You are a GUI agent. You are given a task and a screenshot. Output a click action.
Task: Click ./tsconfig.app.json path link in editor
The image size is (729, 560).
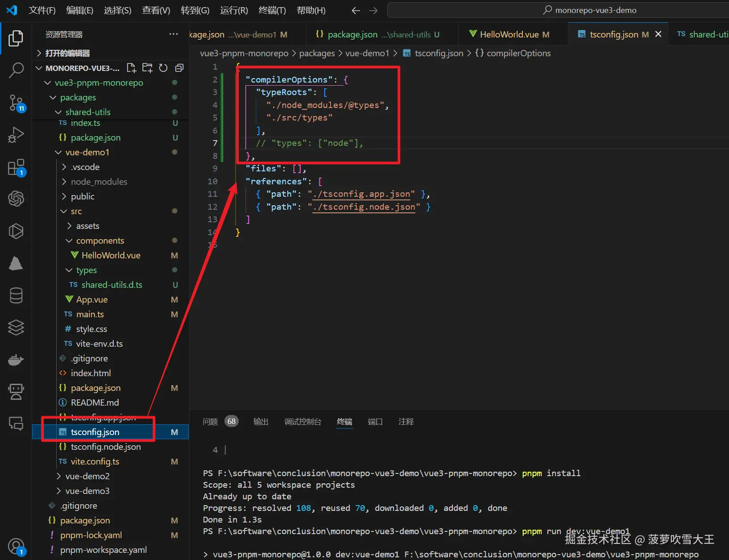361,194
